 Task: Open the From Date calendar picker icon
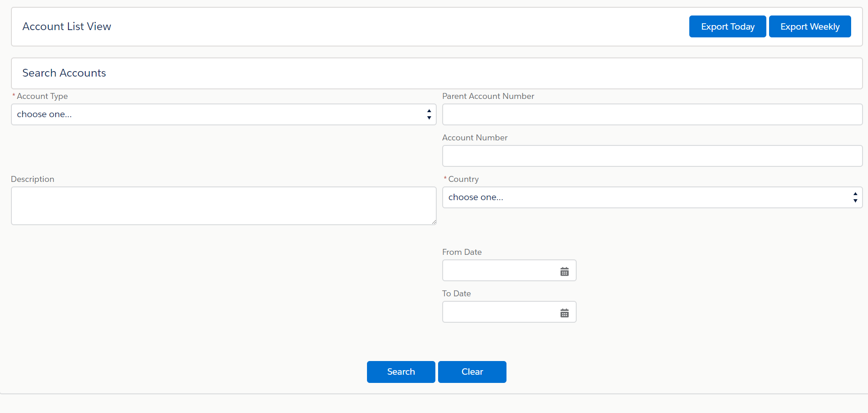point(564,272)
